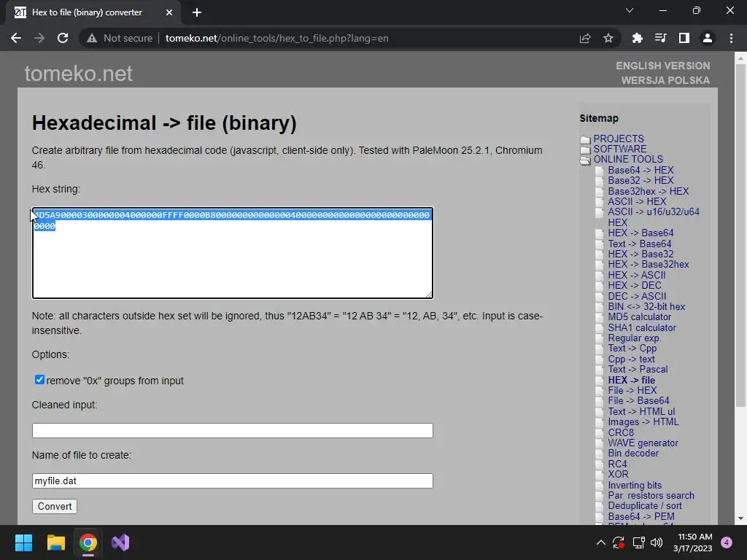This screenshot has width=747, height=560.
Task: Click the Not secure warning icon
Action: (92, 38)
